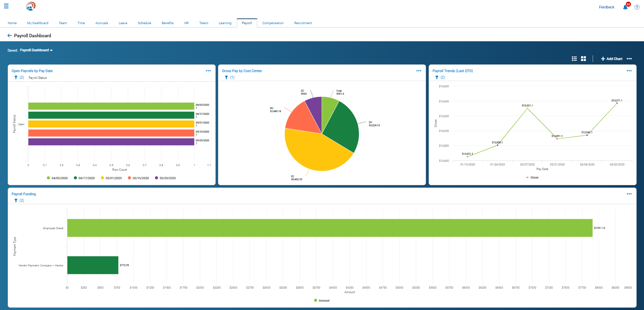
Task: Toggle 05/15/2020 legend series visibility
Action: point(138,178)
